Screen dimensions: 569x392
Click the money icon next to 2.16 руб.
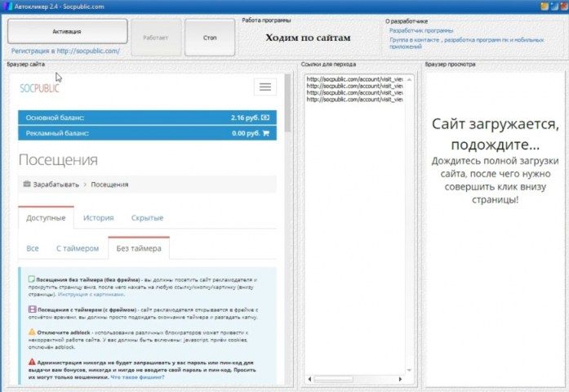pos(265,118)
